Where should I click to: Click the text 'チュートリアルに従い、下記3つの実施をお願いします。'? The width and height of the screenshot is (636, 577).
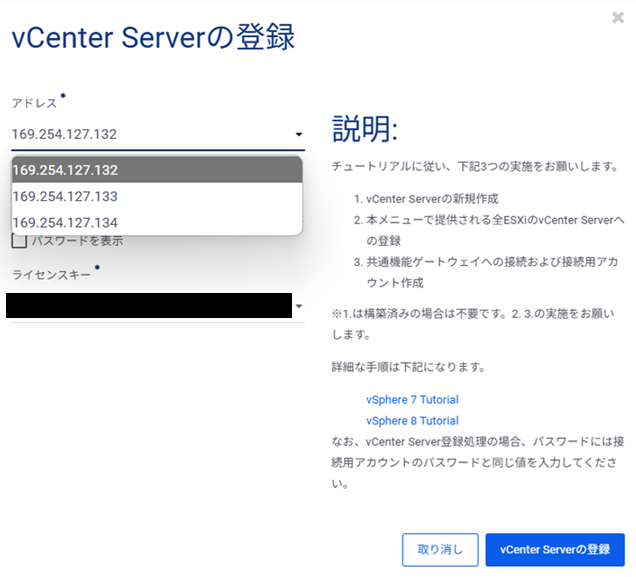[x=475, y=166]
